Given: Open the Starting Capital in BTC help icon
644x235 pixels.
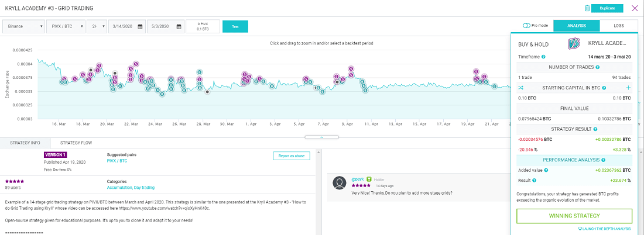Looking at the screenshot, I should (x=604, y=88).
